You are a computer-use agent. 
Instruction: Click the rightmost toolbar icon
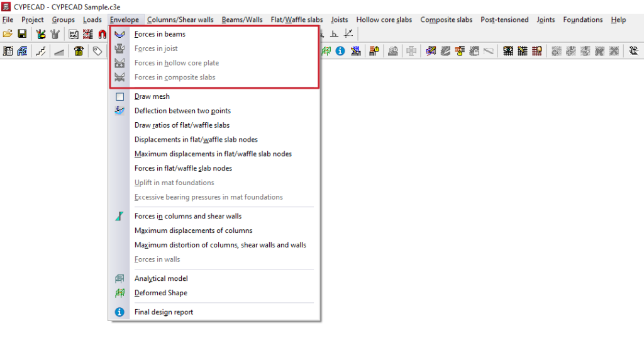(x=634, y=51)
